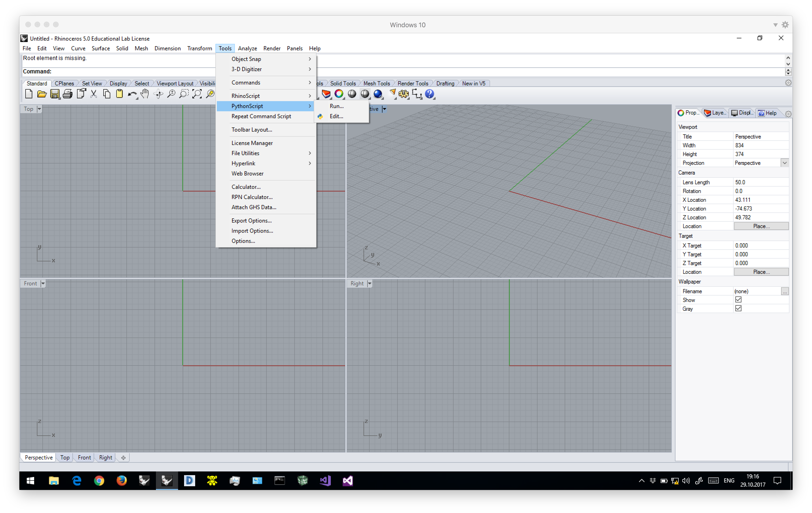Image resolution: width=812 pixels, height=513 pixels.
Task: Click the Zoom Selected icon
Action: coord(210,94)
